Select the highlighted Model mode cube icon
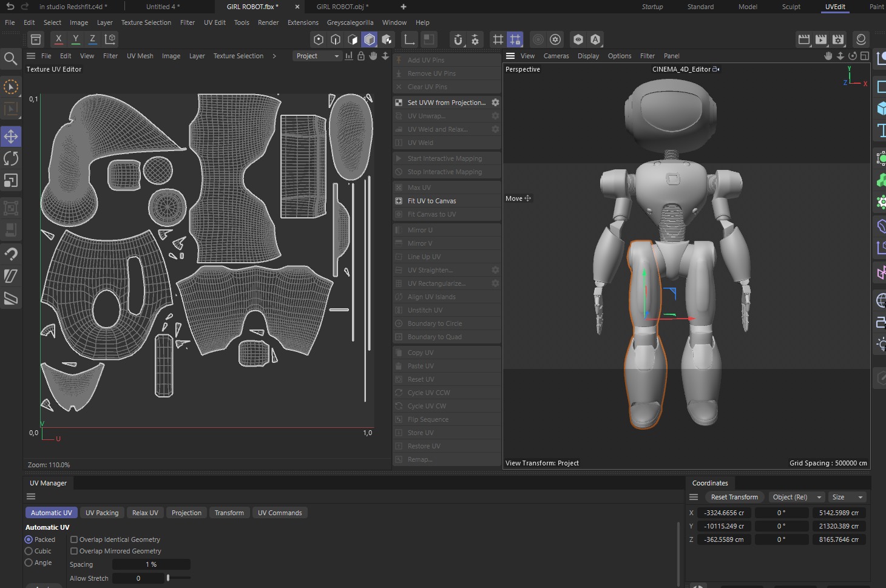Screen dimensions: 886x588 370,39
